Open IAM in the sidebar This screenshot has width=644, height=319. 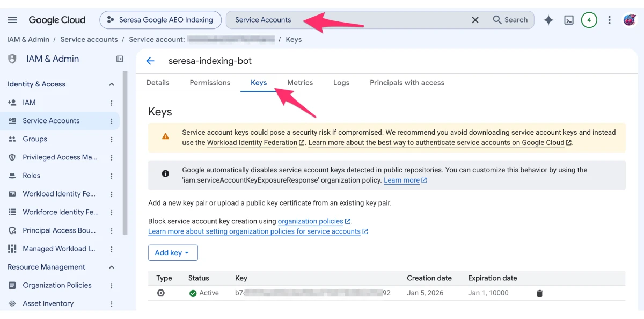(29, 103)
